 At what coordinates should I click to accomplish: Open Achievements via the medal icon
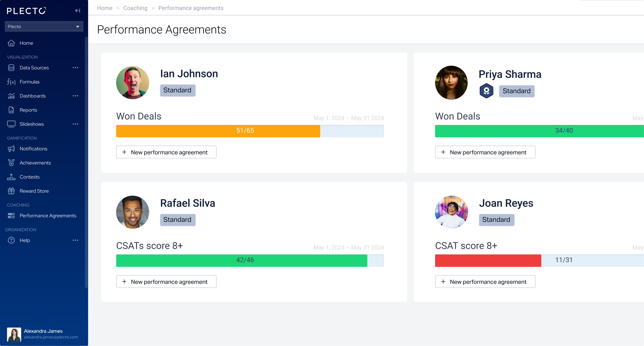[11, 163]
